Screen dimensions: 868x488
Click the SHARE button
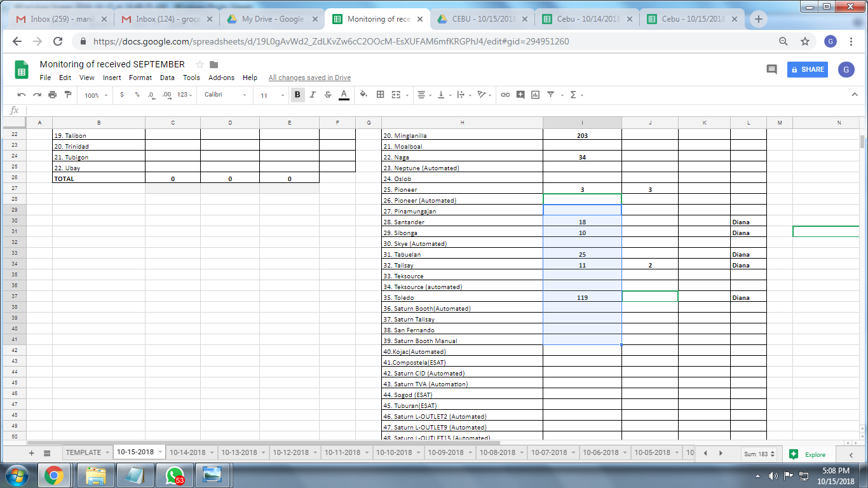(x=807, y=69)
